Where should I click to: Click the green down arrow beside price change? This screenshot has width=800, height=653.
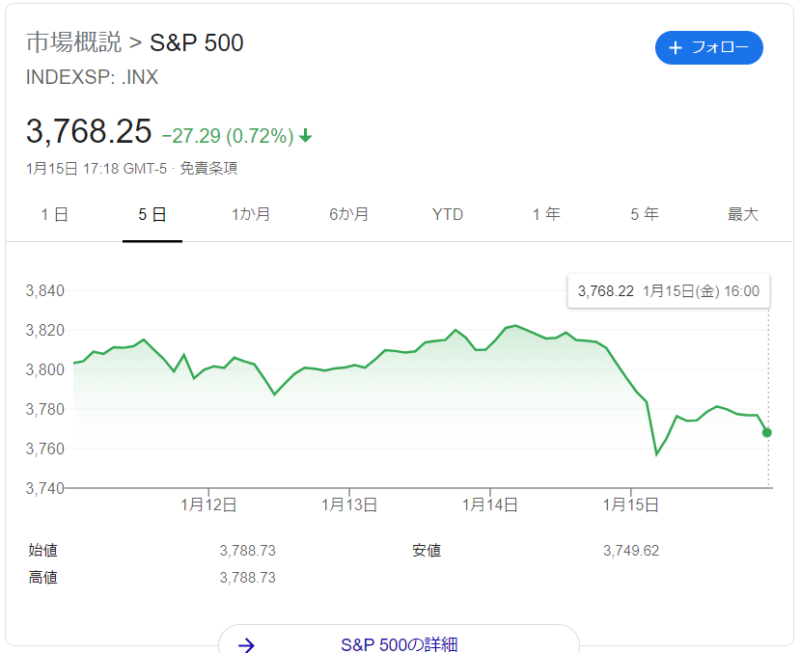pos(306,135)
